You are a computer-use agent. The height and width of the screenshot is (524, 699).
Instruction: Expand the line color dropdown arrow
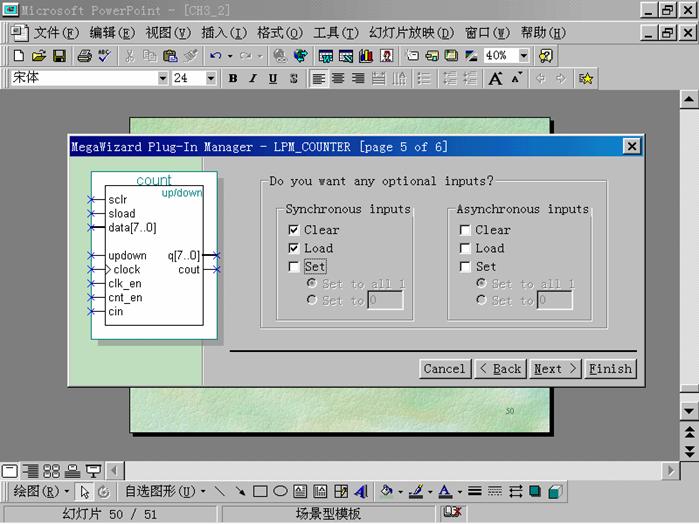click(430, 492)
